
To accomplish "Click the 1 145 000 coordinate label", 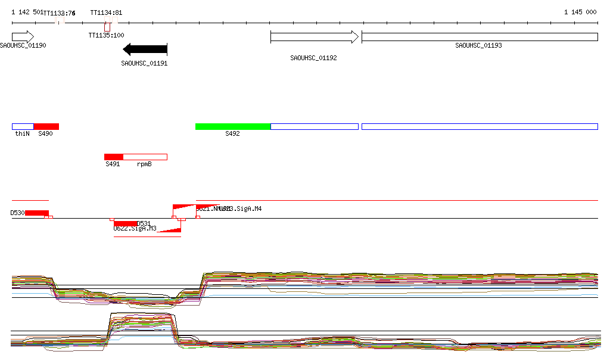I will pyautogui.click(x=580, y=12).
